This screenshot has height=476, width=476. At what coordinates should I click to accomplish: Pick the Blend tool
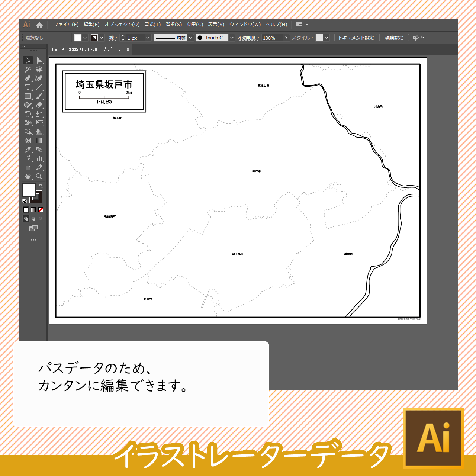39,149
